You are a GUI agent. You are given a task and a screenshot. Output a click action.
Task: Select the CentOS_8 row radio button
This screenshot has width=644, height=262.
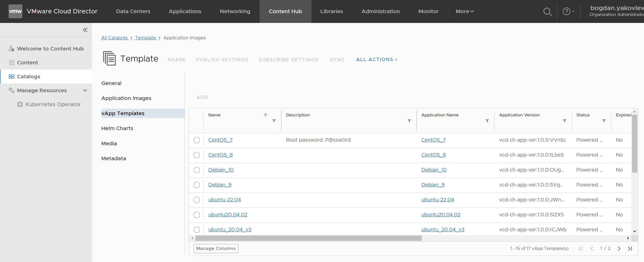[197, 155]
